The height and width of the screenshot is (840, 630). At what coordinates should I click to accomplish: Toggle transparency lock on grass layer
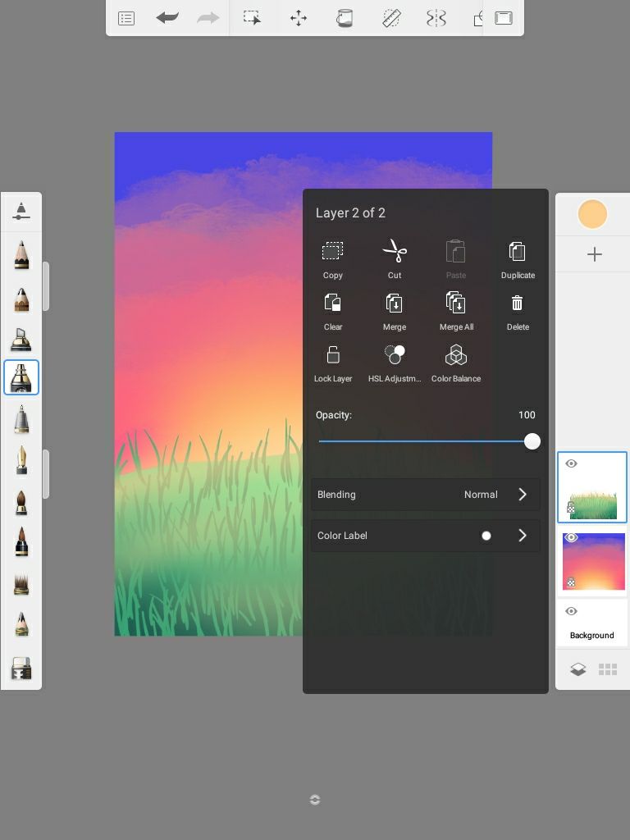pyautogui.click(x=571, y=508)
